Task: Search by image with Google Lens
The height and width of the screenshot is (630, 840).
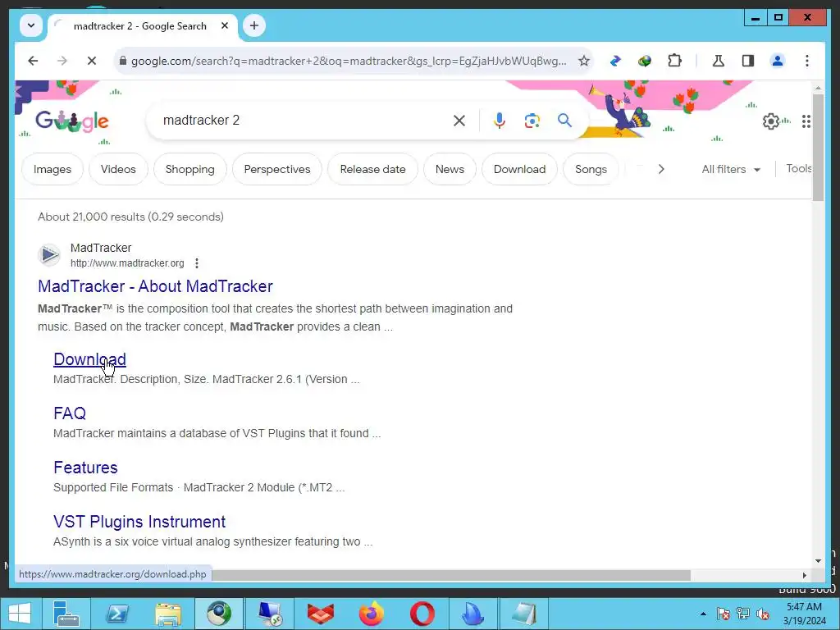Action: (532, 121)
